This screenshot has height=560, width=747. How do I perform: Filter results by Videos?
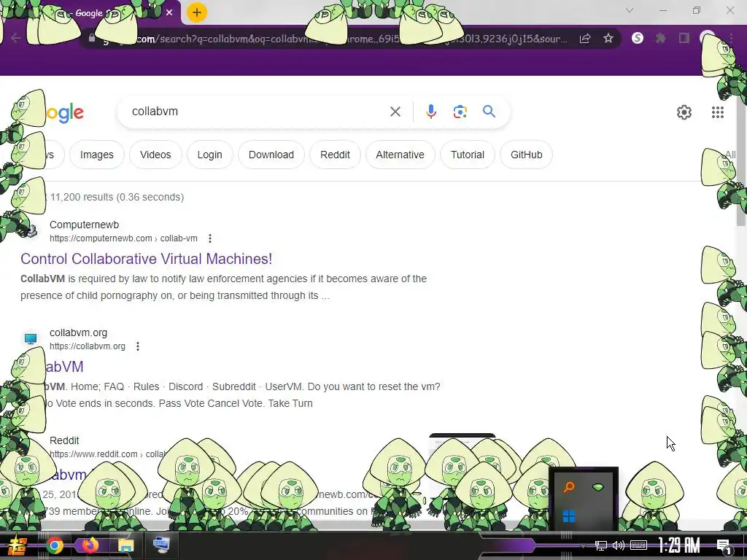[155, 155]
